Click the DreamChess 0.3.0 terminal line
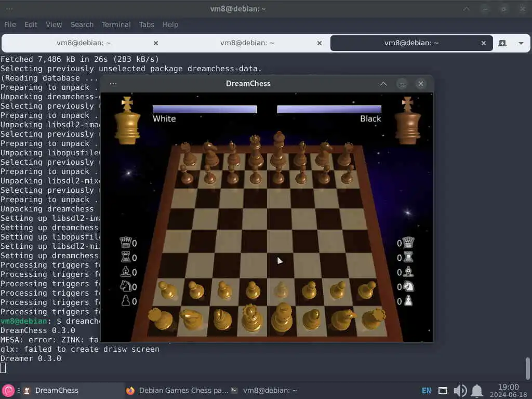 37,330
